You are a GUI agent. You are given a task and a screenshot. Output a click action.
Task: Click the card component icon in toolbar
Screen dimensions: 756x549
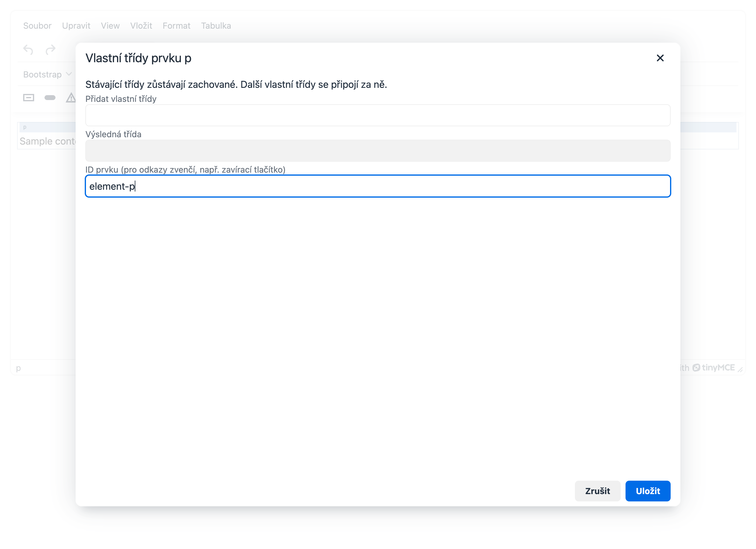(x=29, y=98)
